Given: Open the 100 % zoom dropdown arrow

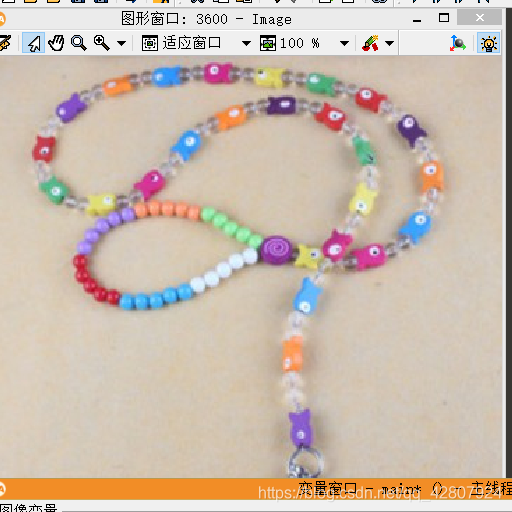Looking at the screenshot, I should coord(344,43).
